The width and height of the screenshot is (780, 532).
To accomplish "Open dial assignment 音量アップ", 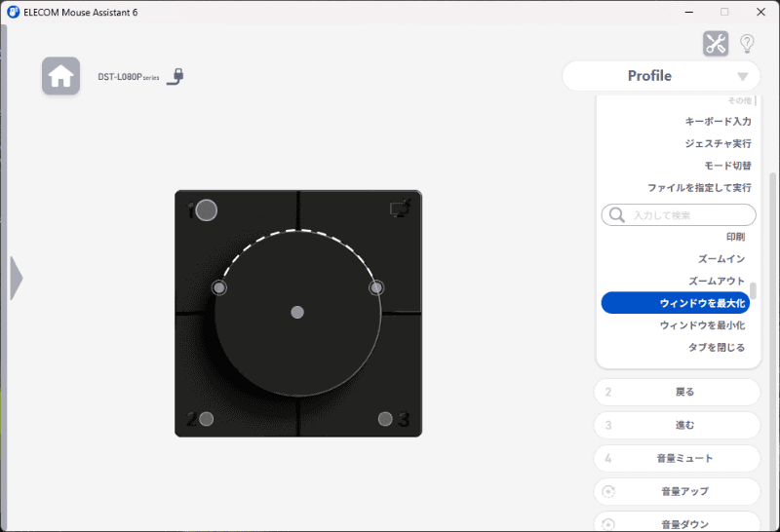I will [x=677, y=492].
